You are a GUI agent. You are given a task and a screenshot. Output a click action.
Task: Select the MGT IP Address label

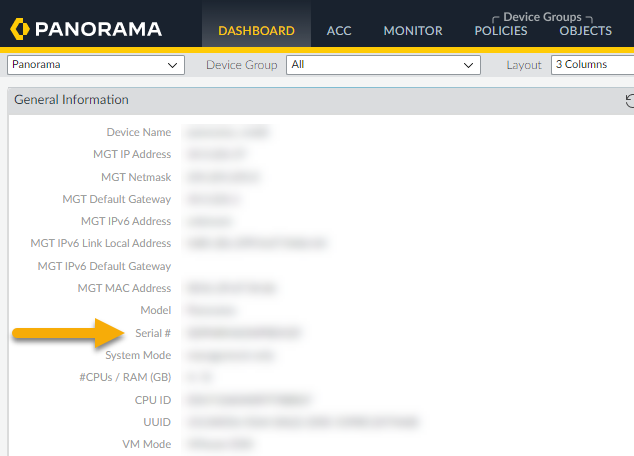click(x=132, y=154)
